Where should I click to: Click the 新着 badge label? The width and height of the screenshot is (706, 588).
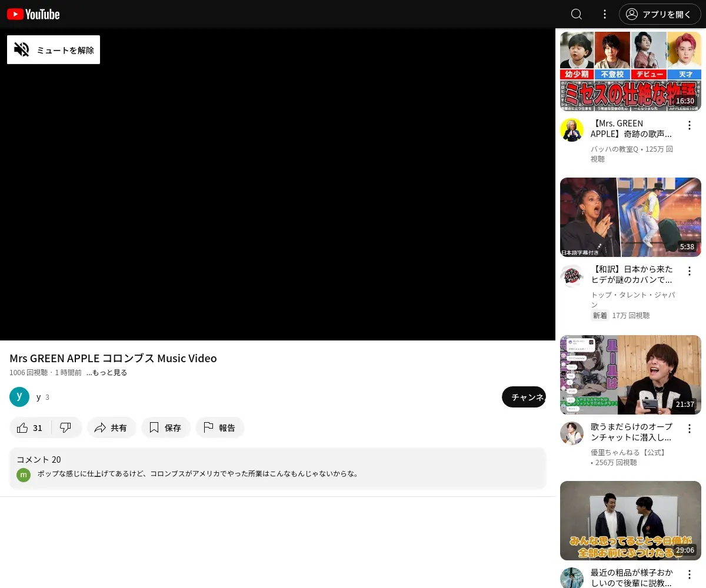(x=600, y=316)
